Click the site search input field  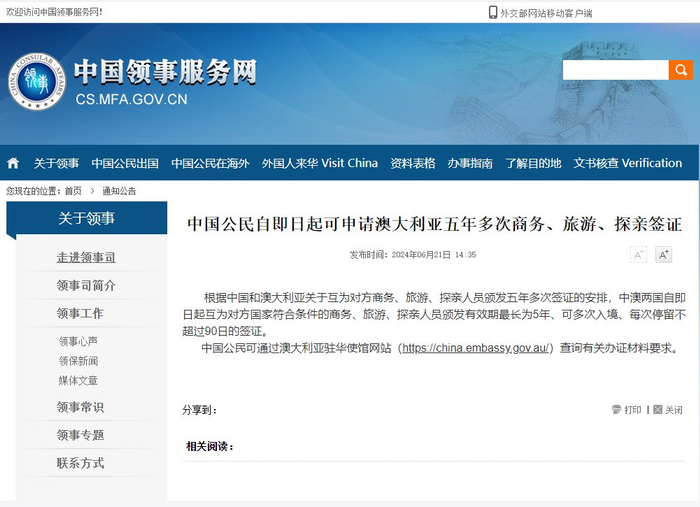pos(616,70)
